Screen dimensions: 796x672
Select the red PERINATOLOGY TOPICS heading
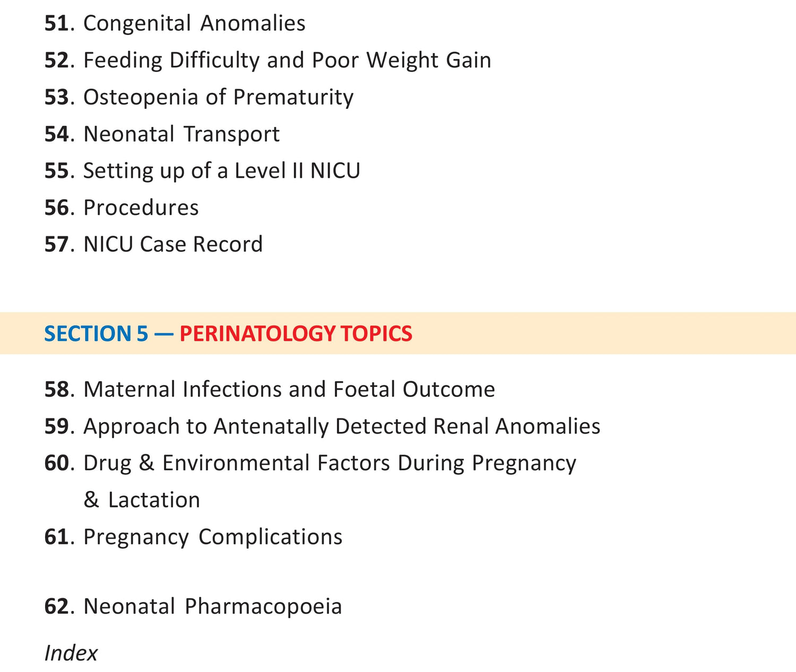296,333
